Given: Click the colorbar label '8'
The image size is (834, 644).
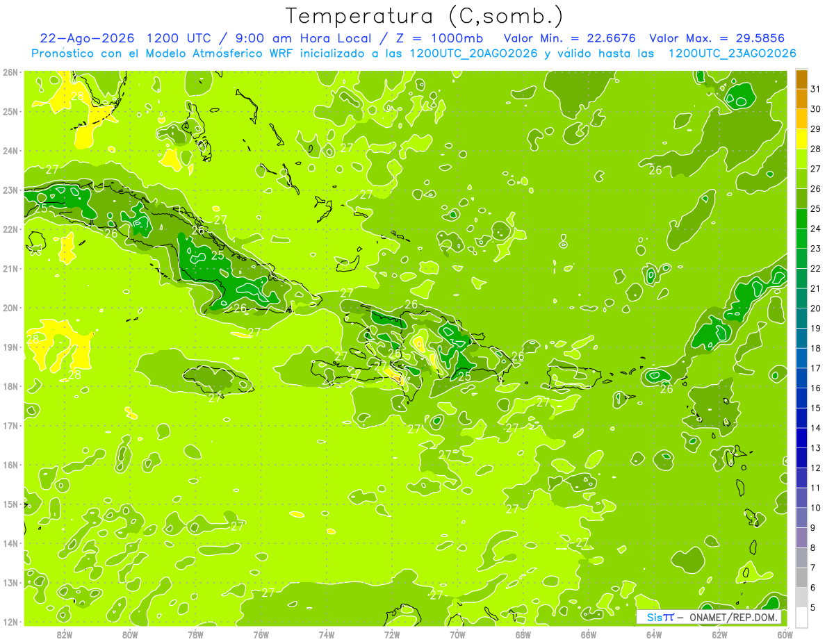Looking at the screenshot, I should click(x=813, y=548).
